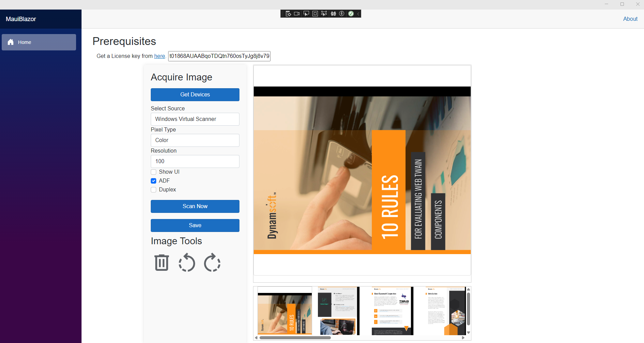Follow the 'here' license key link
644x343 pixels.
click(159, 56)
